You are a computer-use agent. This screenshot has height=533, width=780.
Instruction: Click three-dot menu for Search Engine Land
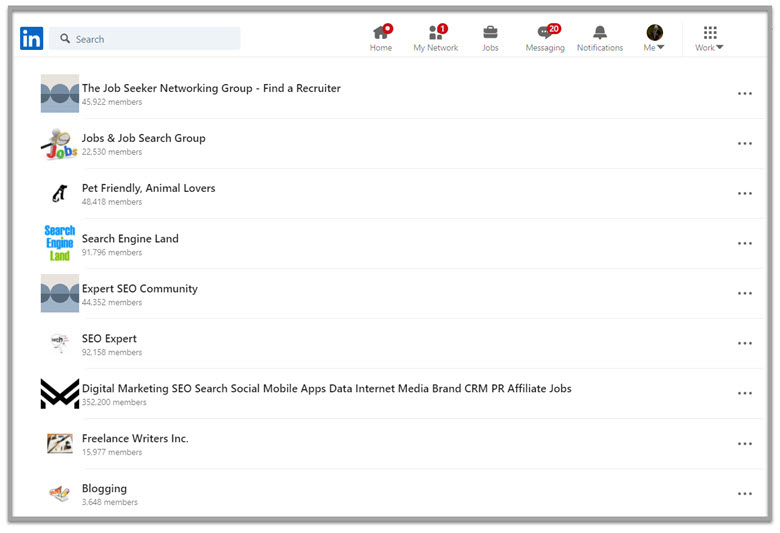point(744,244)
